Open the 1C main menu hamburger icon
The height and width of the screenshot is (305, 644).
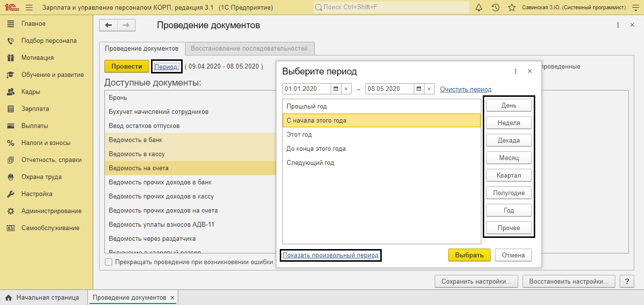(x=29, y=8)
